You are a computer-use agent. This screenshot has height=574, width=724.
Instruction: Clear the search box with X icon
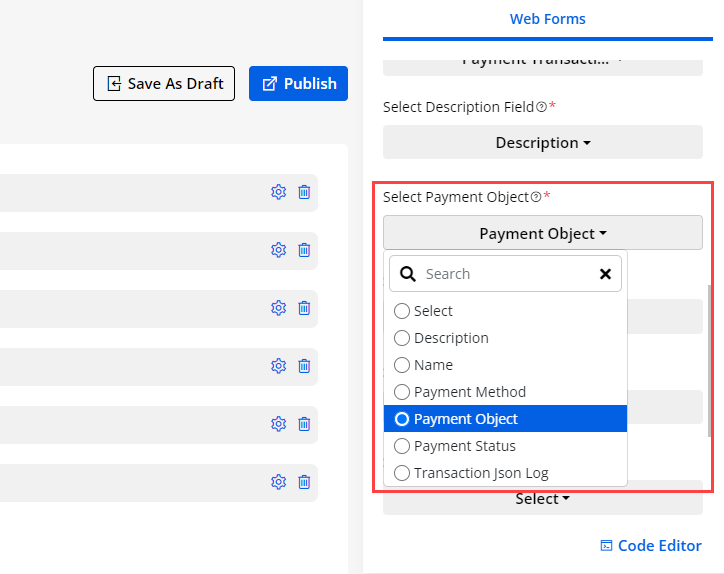(x=605, y=274)
